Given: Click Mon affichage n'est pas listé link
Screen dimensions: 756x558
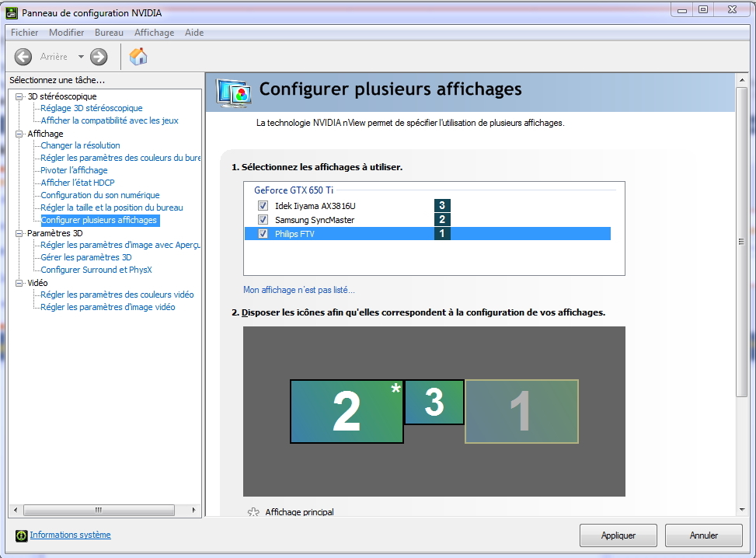Looking at the screenshot, I should click(x=299, y=290).
